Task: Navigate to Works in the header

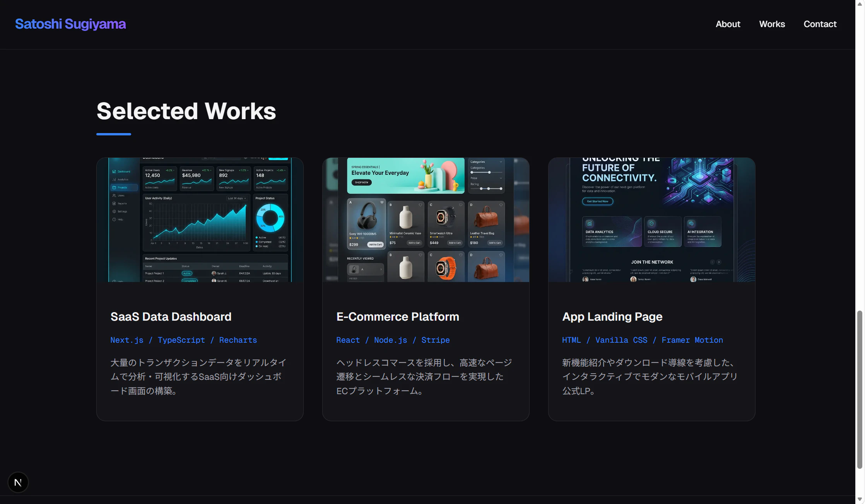Action: click(x=772, y=24)
